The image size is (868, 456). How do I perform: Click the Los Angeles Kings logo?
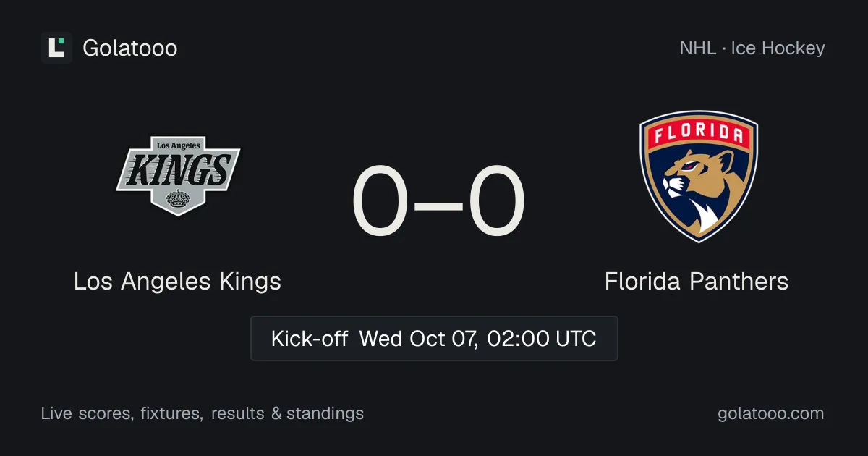pos(177,176)
